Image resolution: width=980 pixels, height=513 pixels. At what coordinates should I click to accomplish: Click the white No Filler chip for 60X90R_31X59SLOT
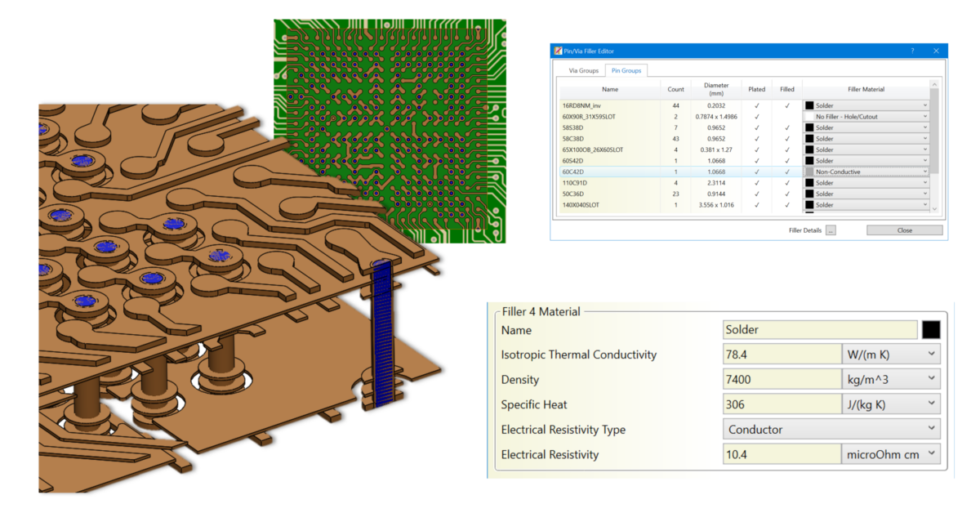(808, 116)
